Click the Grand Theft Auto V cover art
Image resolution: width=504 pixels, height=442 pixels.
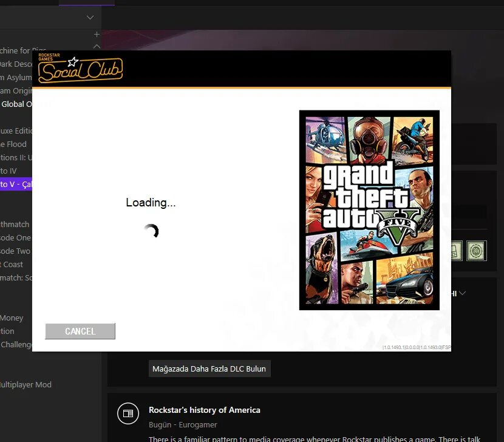[x=369, y=210]
